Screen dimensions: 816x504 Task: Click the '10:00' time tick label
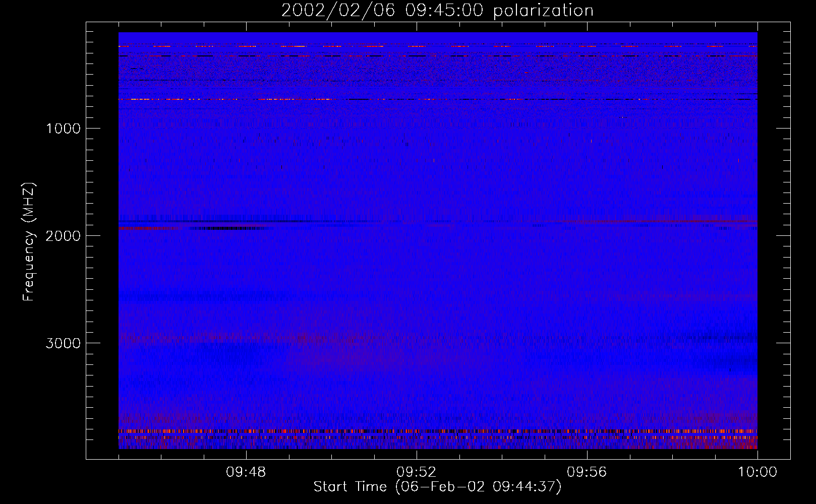[x=757, y=472]
